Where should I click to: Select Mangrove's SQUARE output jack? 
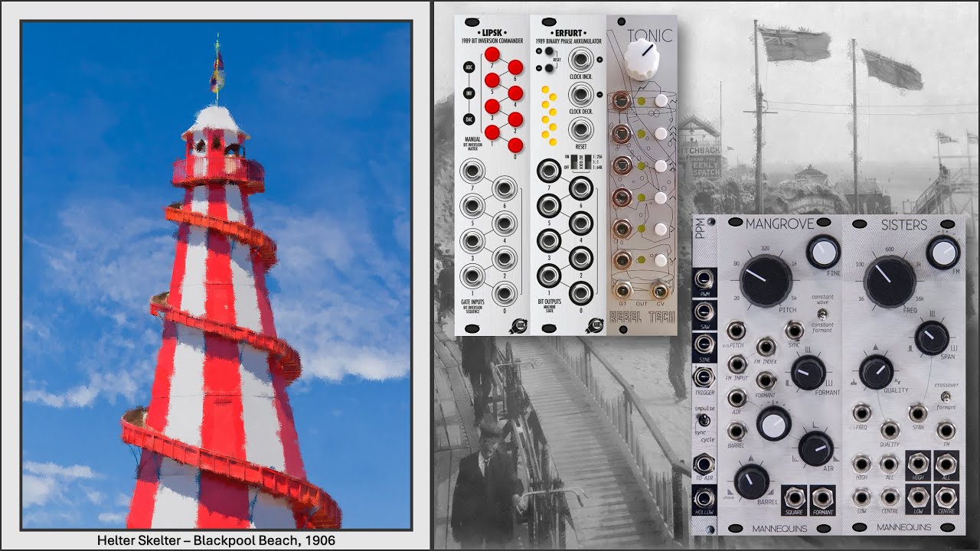[x=794, y=497]
